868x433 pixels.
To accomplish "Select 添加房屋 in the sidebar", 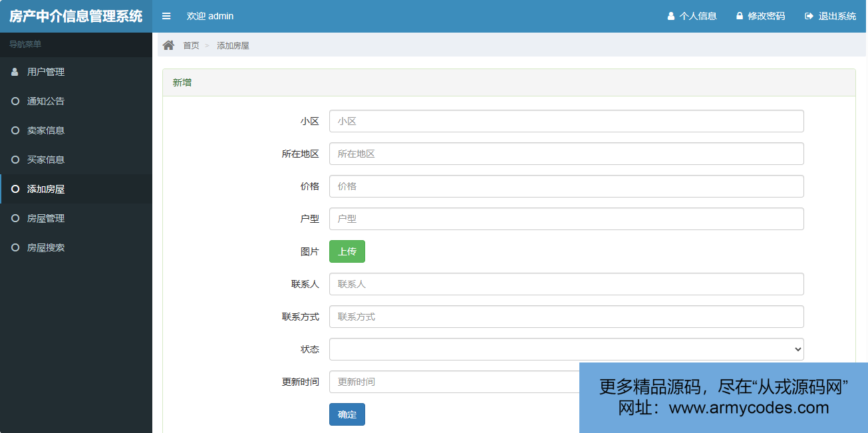I will (x=76, y=189).
